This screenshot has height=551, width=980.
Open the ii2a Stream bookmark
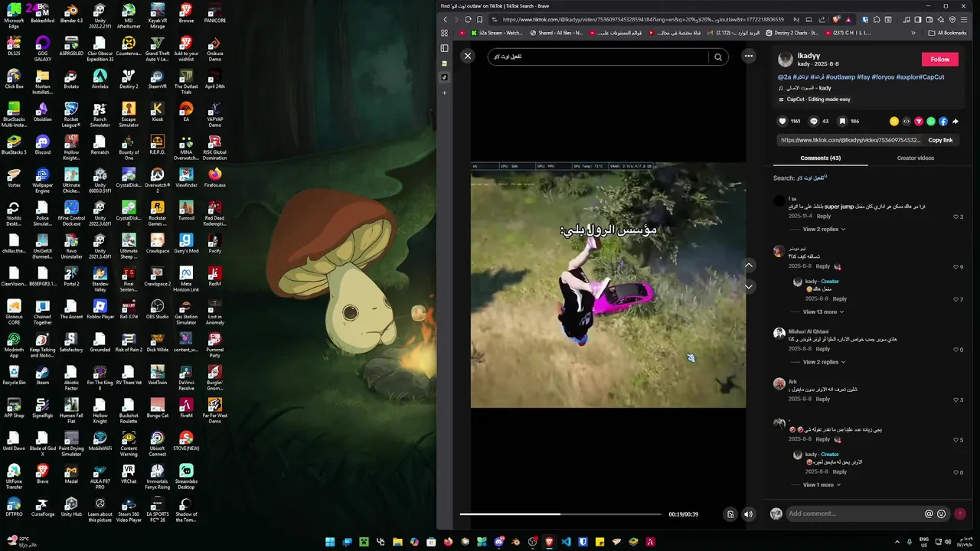pyautogui.click(x=498, y=33)
